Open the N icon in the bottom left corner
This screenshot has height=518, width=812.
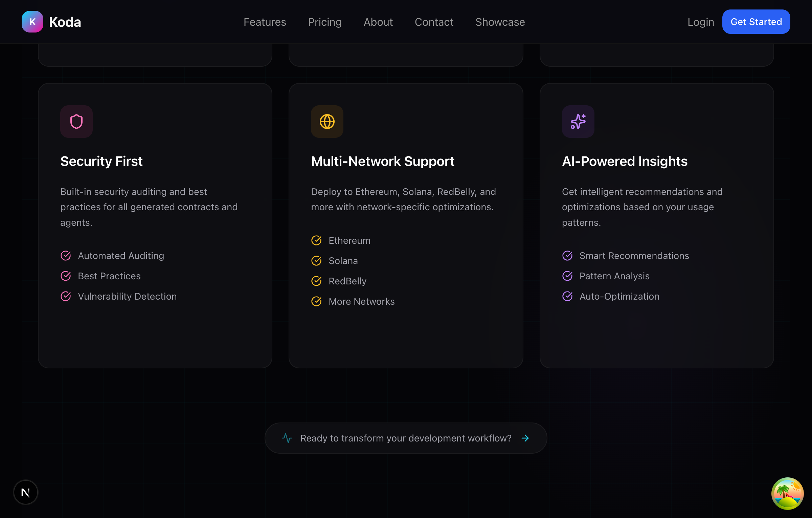point(25,492)
